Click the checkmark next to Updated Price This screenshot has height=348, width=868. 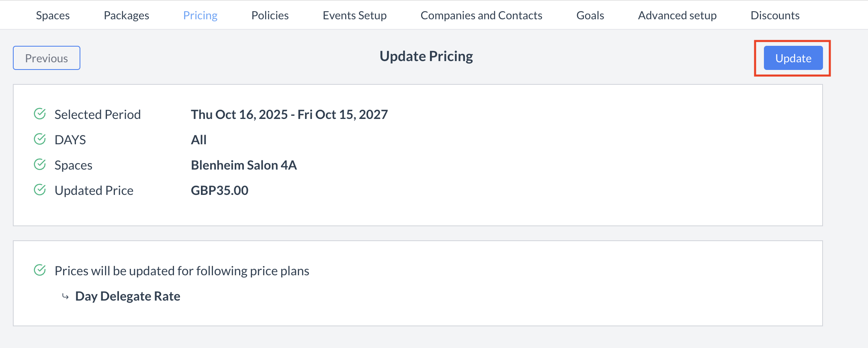tap(39, 190)
